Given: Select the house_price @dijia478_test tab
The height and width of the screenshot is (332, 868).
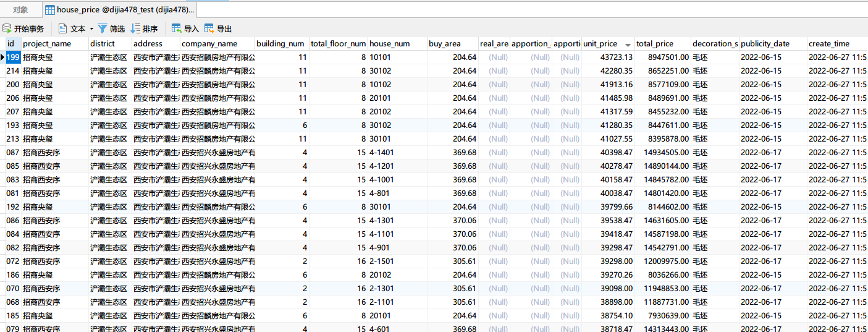Looking at the screenshot, I should 125,10.
